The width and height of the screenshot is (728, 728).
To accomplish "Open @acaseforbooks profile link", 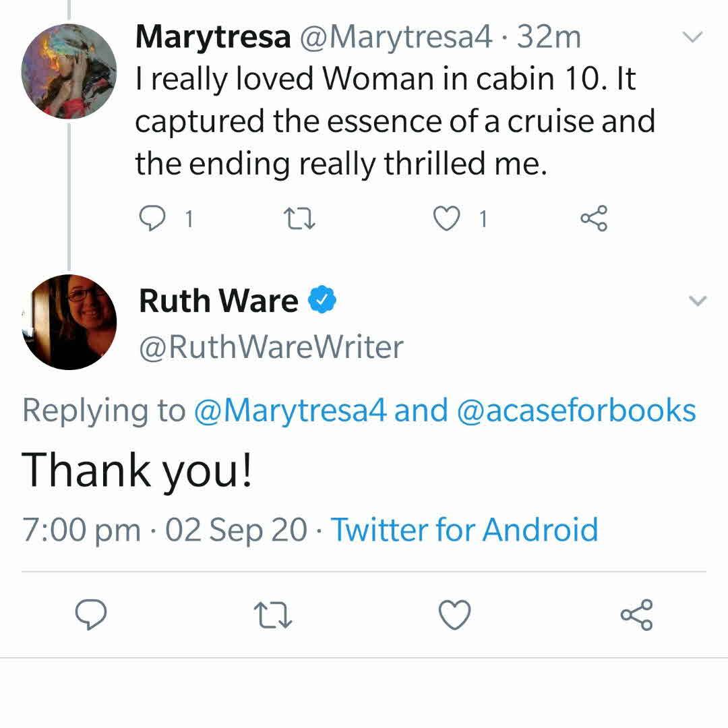I will point(576,411).
